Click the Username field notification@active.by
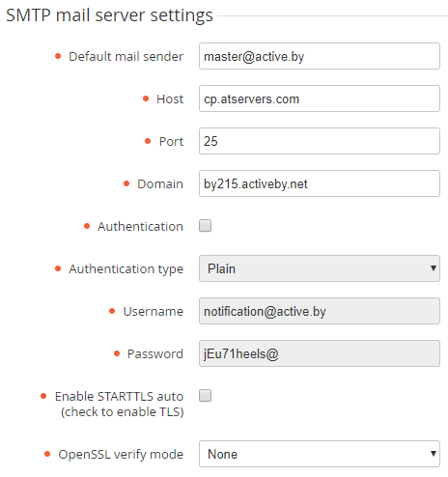This screenshot has height=477, width=448. tap(320, 311)
